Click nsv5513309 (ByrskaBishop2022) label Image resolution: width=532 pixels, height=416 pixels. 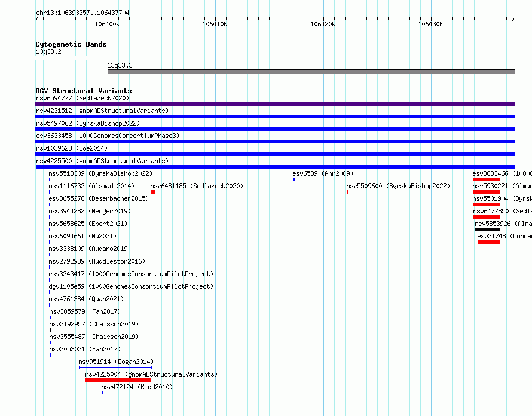click(100, 173)
